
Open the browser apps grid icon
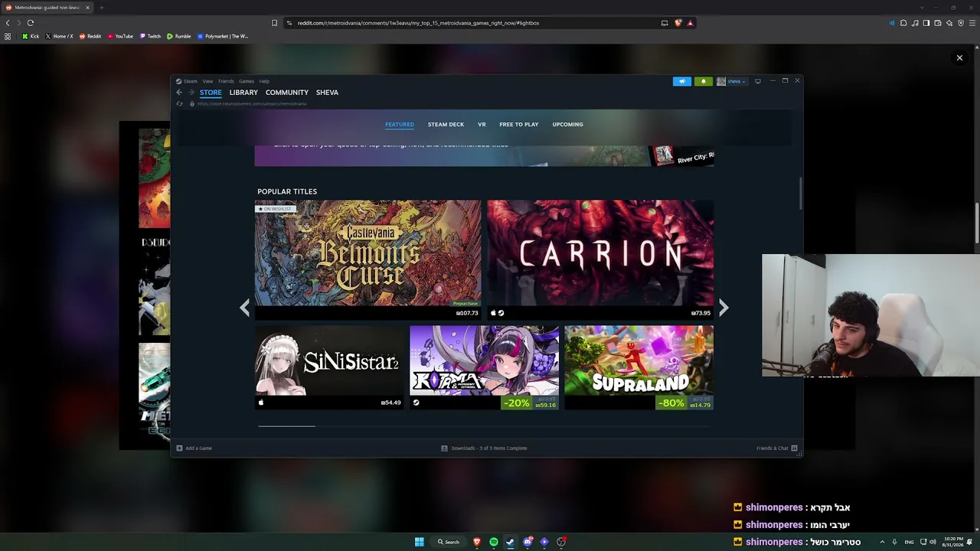coord(8,36)
